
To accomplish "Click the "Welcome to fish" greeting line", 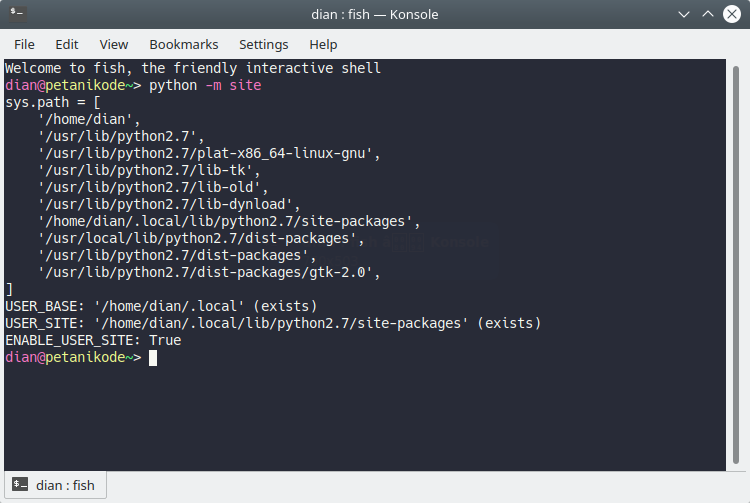I will 193,69.
